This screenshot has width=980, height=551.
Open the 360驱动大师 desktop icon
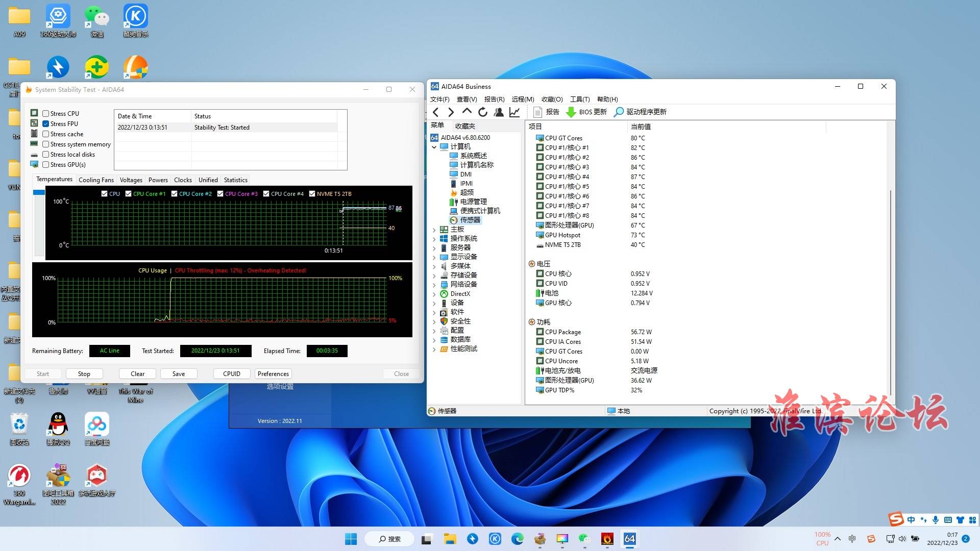(x=58, y=21)
